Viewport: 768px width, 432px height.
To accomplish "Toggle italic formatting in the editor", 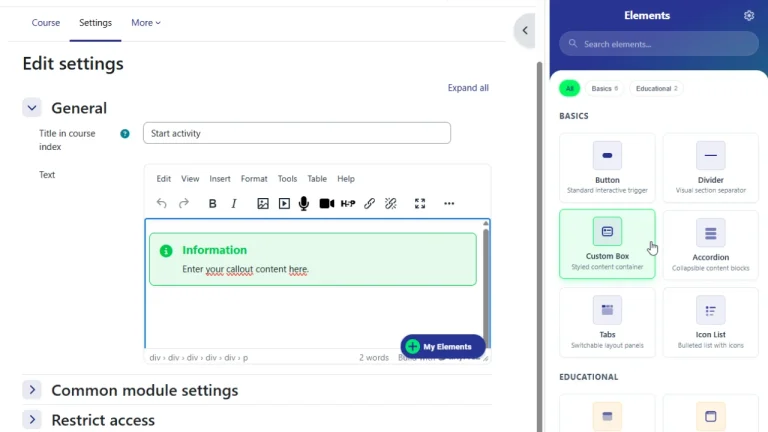I will click(x=234, y=203).
